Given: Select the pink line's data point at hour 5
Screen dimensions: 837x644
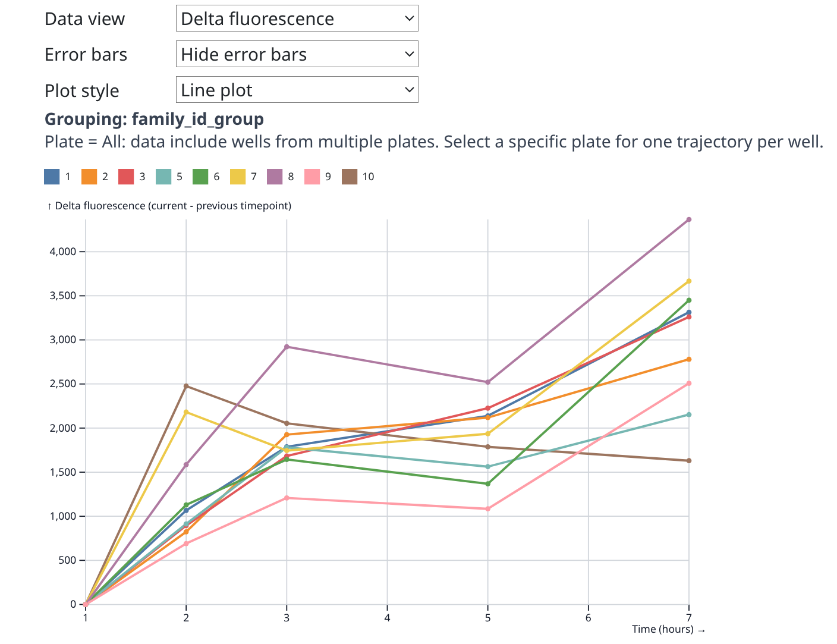Looking at the screenshot, I should pyautogui.click(x=488, y=509).
